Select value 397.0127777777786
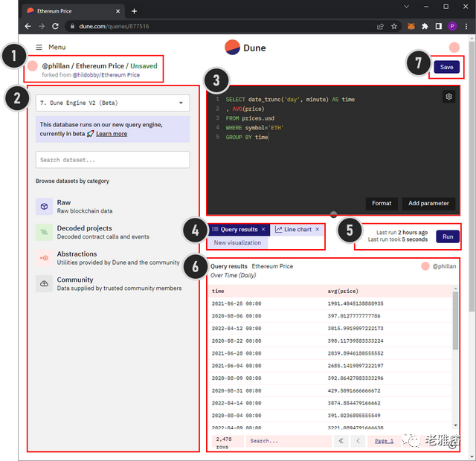476x461 pixels. click(x=354, y=316)
